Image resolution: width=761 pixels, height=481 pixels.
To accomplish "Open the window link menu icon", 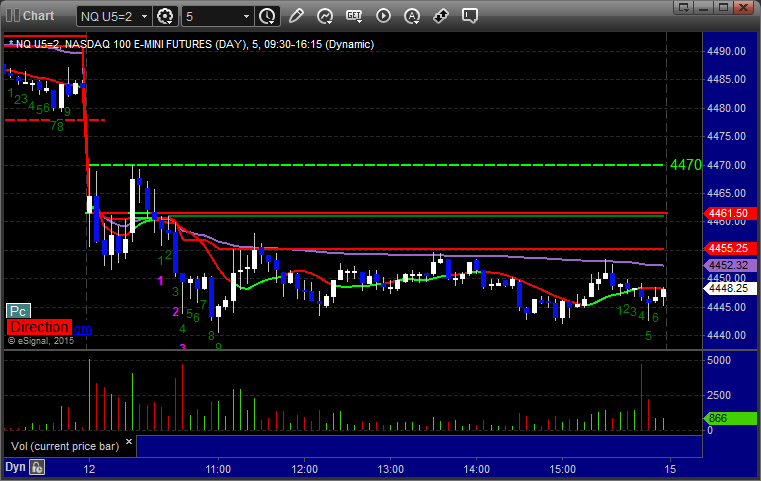I will (x=684, y=7).
